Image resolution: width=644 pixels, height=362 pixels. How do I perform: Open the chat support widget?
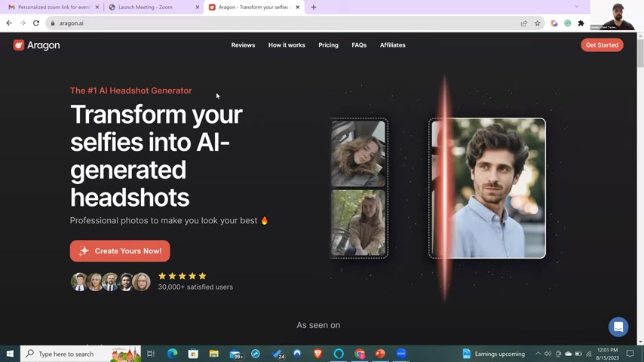[x=618, y=327]
